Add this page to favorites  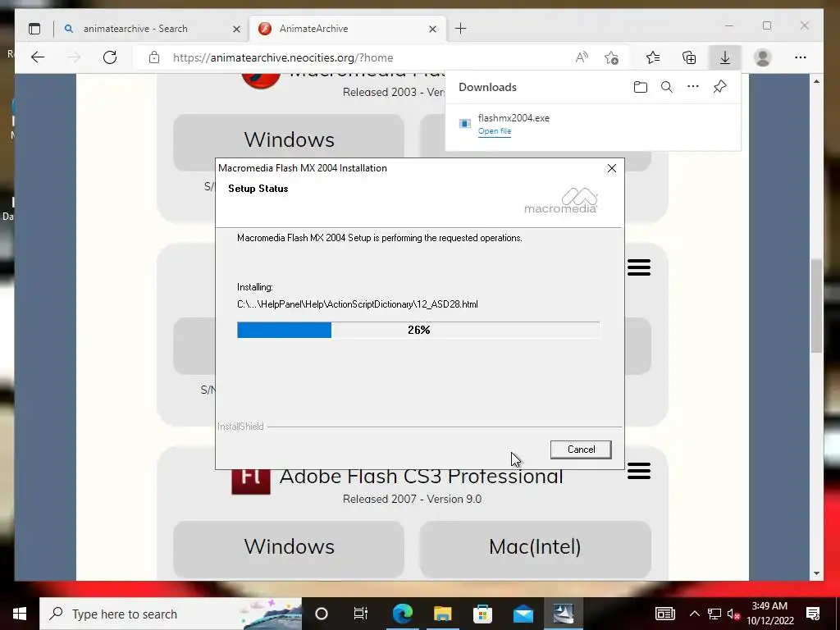point(611,57)
